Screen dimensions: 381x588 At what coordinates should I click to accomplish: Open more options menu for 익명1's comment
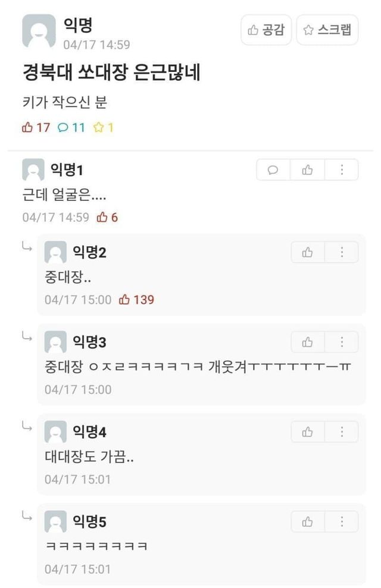[342, 170]
